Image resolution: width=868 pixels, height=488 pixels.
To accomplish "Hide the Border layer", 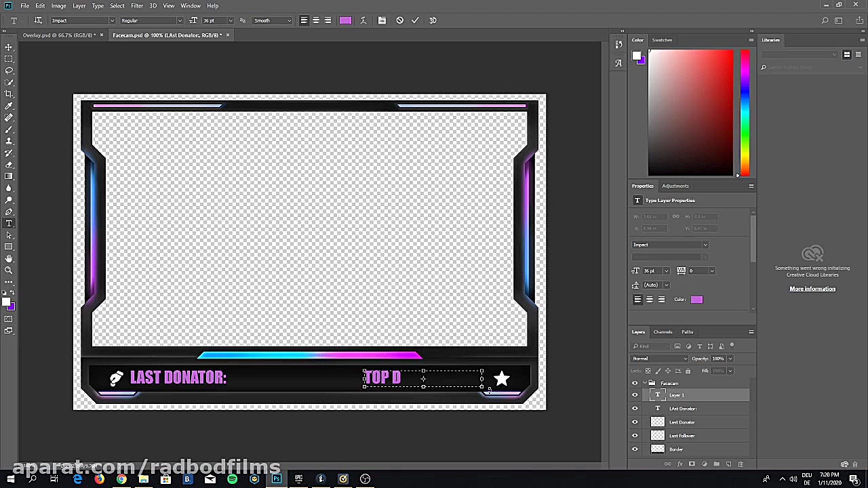I will 635,449.
